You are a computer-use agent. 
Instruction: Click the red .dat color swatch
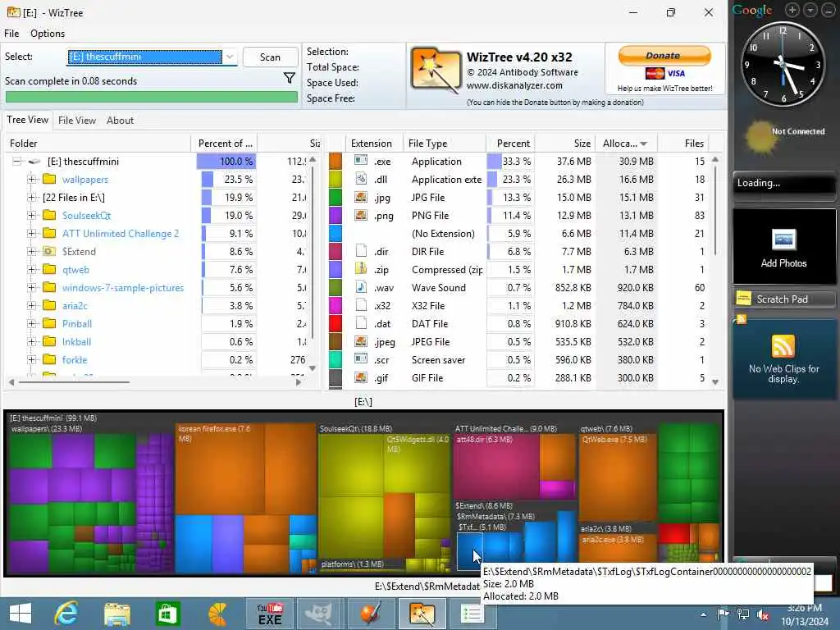pyautogui.click(x=336, y=323)
